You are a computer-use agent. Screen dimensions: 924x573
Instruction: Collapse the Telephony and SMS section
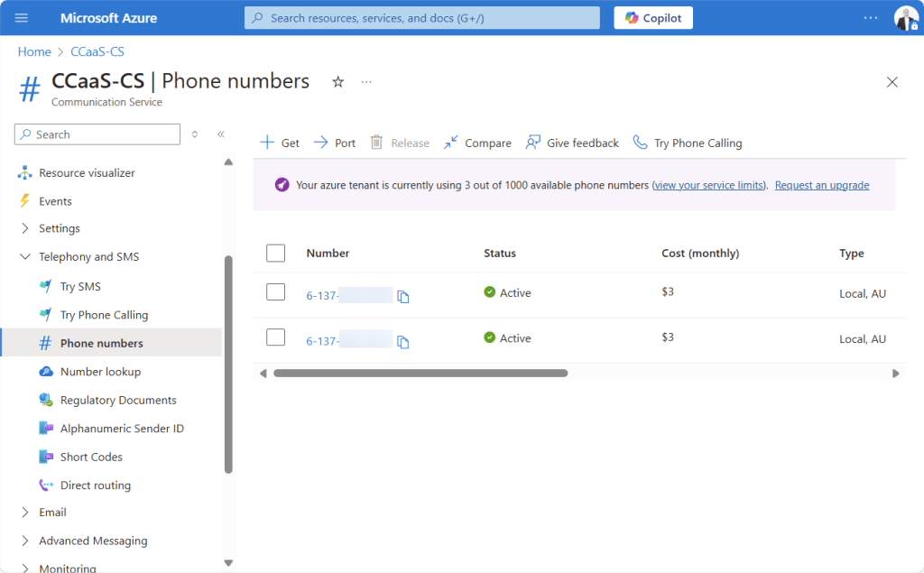coord(25,257)
